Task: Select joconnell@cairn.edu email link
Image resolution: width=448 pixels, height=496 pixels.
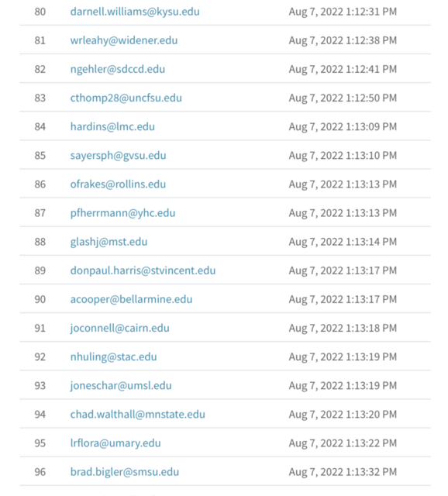Action: [119, 329]
